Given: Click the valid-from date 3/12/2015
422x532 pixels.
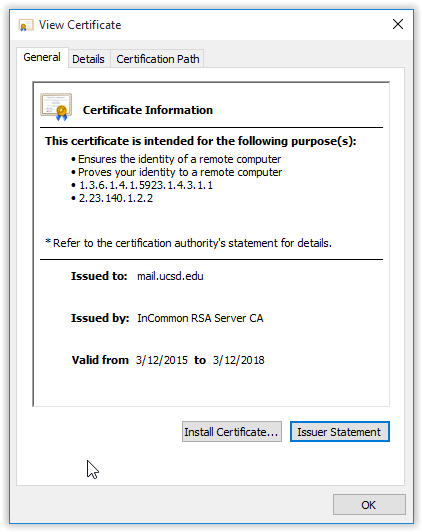Looking at the screenshot, I should (x=162, y=360).
